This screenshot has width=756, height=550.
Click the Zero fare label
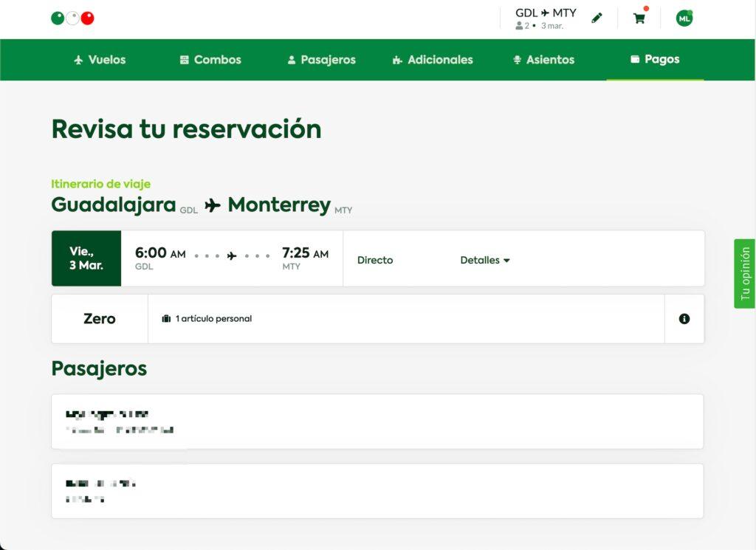(100, 319)
